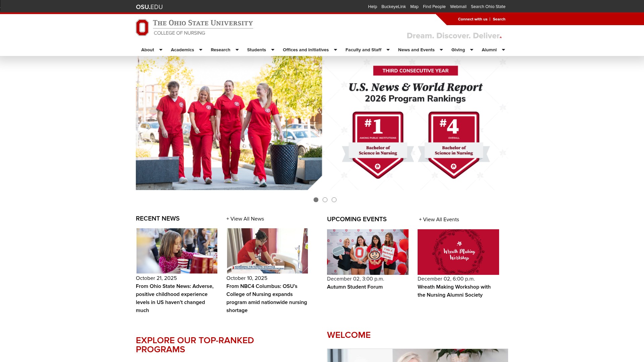Open the Wreath Making Workshop event link
This screenshot has height=362, width=644.
454,291
